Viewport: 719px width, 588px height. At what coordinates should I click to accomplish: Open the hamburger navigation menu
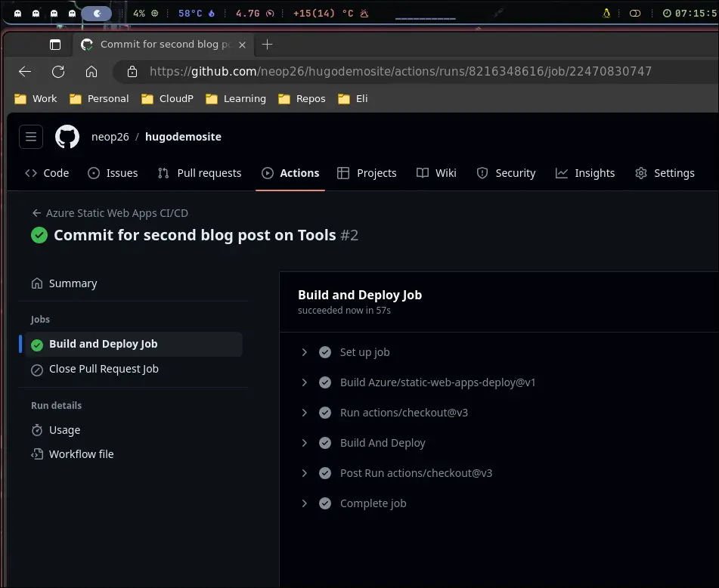31,137
